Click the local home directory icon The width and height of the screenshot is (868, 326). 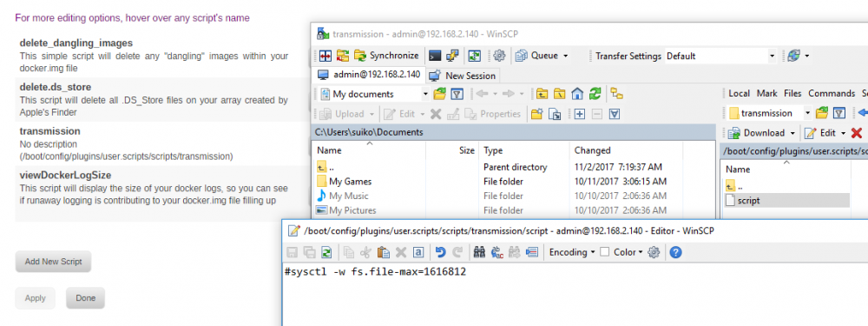[577, 94]
